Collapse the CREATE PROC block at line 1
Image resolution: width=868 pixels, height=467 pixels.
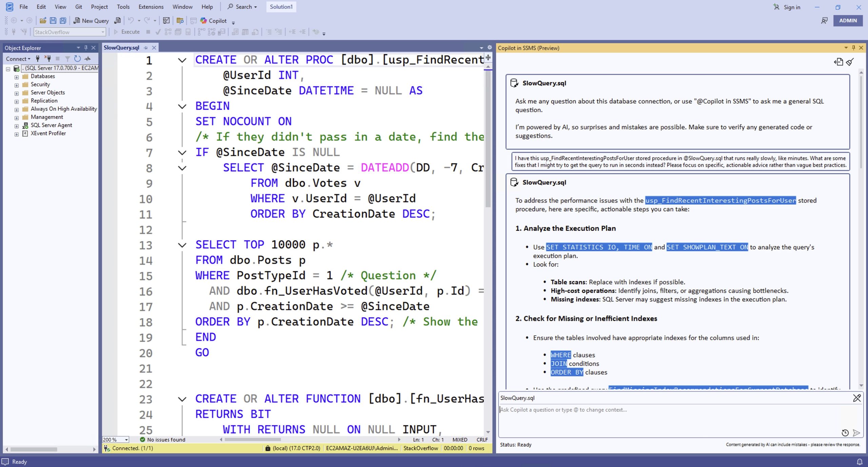pos(182,60)
